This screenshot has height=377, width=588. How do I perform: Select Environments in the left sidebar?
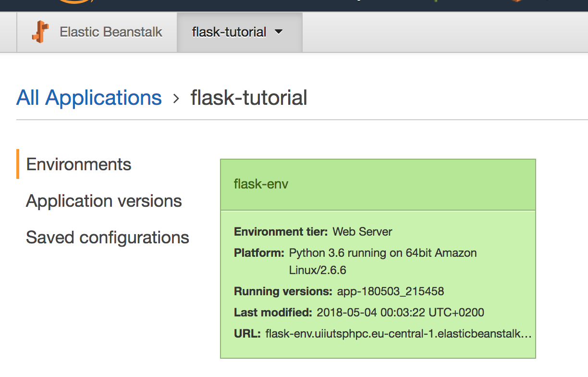coord(78,164)
